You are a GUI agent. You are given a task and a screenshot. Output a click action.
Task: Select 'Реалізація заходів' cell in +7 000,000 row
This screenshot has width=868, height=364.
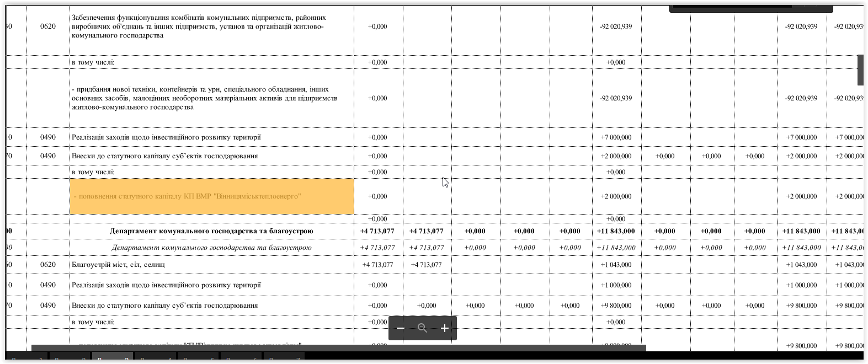click(212, 137)
